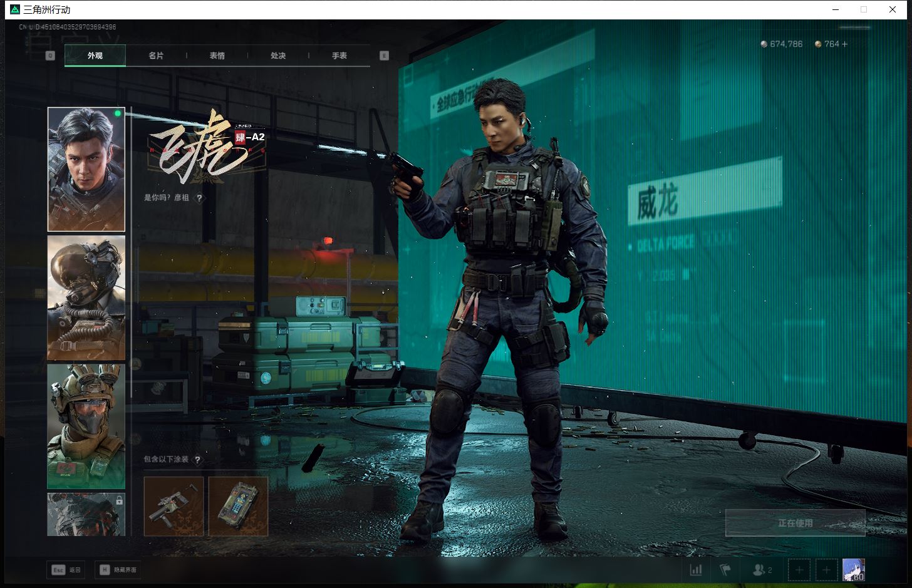Open the friends list icon showing 2
This screenshot has height=588, width=912.
click(762, 570)
